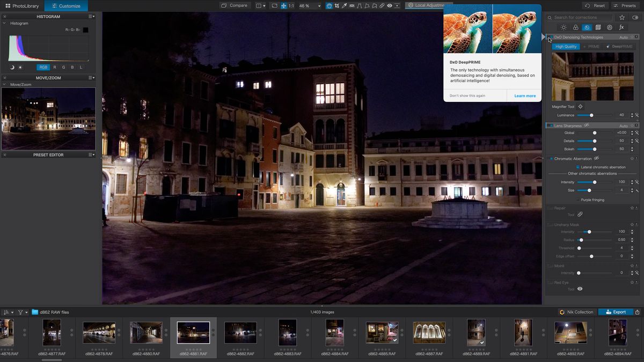Switch to the PhotoLibrary tab
This screenshot has height=362, width=644.
(x=22, y=6)
